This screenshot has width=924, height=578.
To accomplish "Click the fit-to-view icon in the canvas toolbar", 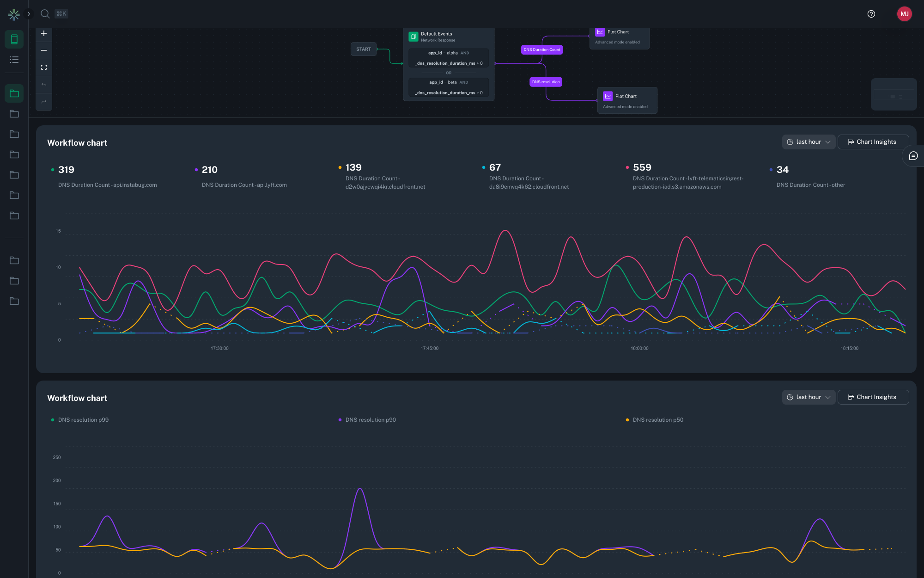I will click(x=43, y=67).
